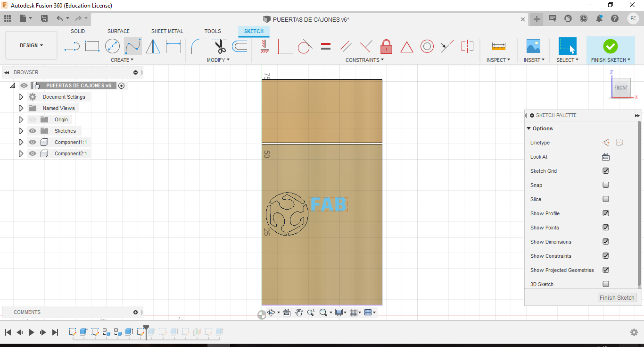The height and width of the screenshot is (347, 644).
Task: Toggle the Show Profile checkbox
Action: click(606, 213)
